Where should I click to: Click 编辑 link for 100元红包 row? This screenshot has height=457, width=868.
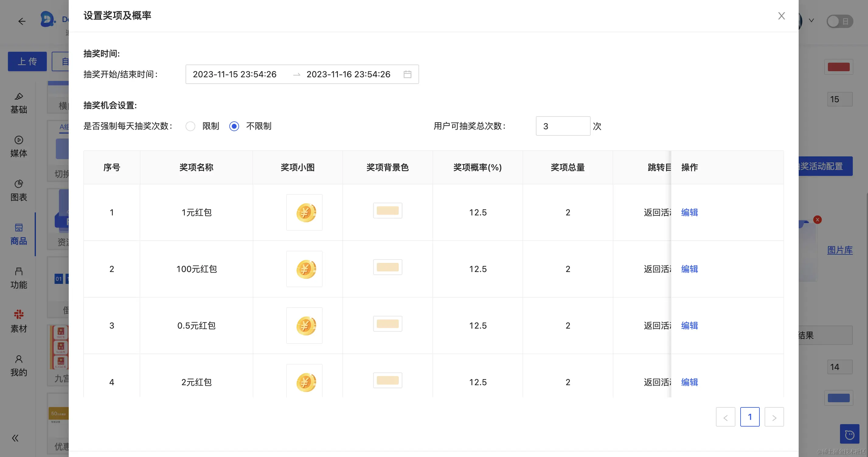tap(689, 269)
